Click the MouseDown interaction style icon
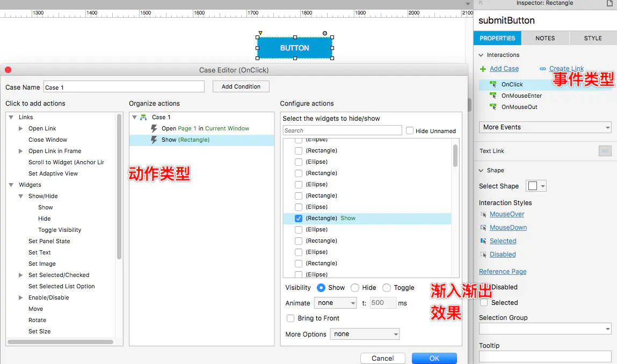Image resolution: width=617 pixels, height=364 pixels. click(484, 228)
